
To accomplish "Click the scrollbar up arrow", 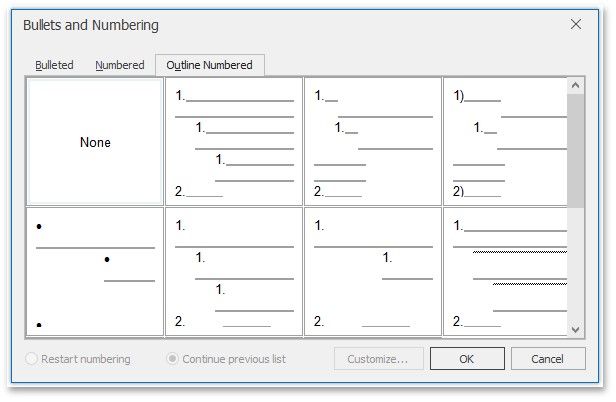I will (x=575, y=87).
